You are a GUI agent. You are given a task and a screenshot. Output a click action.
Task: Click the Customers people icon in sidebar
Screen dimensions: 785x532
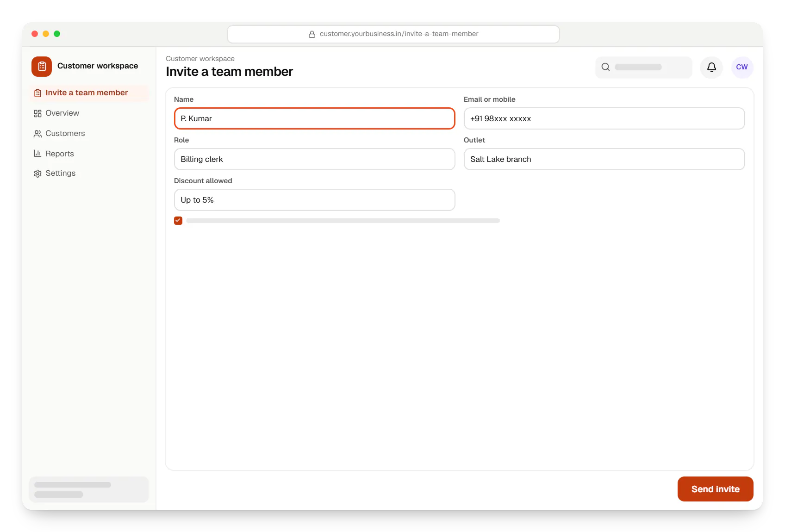coord(37,134)
